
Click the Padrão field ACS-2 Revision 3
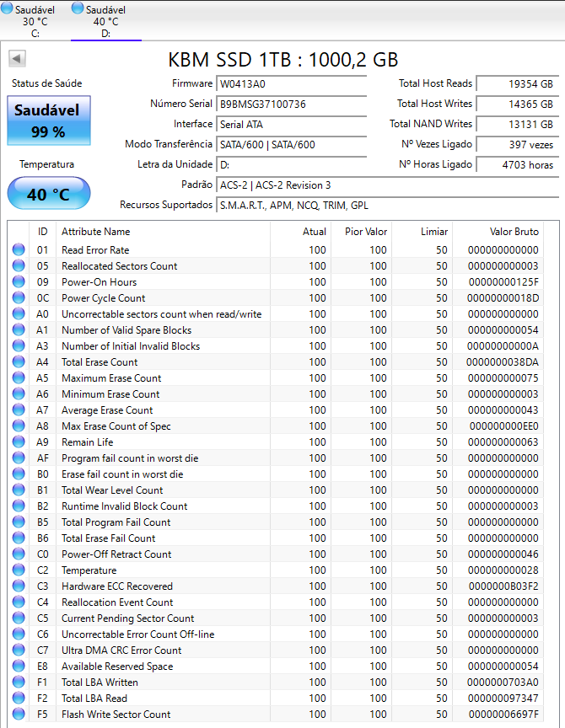[388, 185]
